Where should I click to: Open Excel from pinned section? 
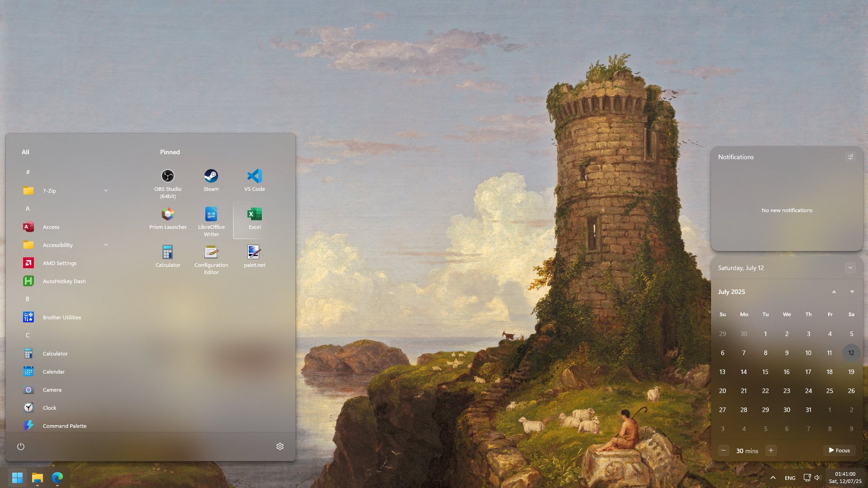[255, 219]
